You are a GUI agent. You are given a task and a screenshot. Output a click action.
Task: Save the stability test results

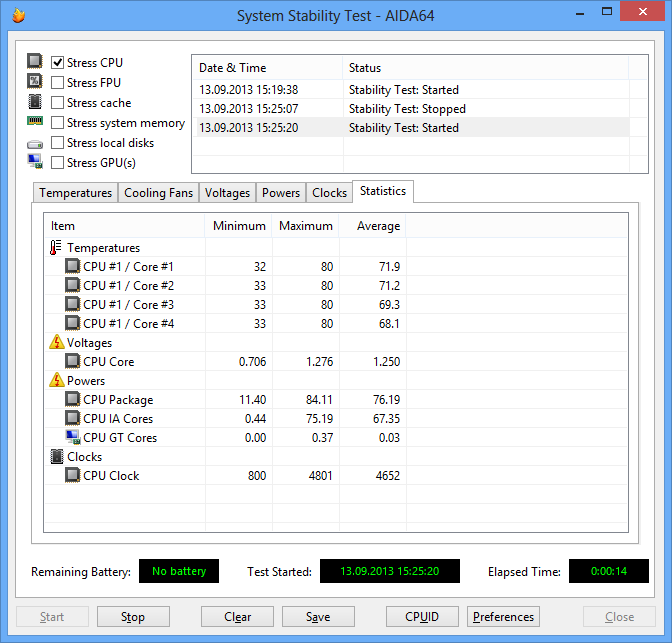318,616
